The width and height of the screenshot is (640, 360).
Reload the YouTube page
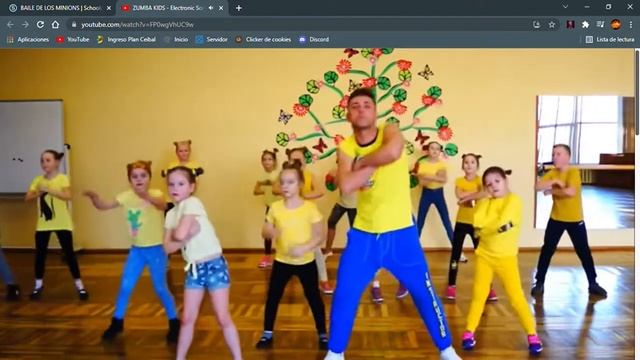(40, 24)
